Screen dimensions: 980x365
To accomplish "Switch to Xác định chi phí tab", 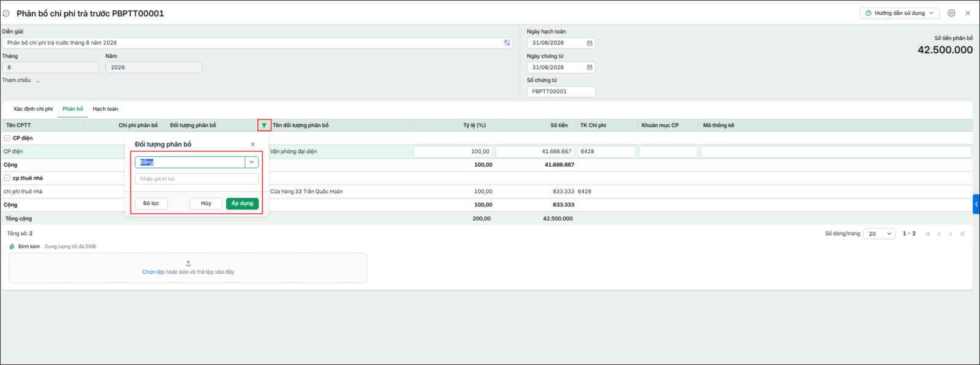I will click(x=33, y=109).
